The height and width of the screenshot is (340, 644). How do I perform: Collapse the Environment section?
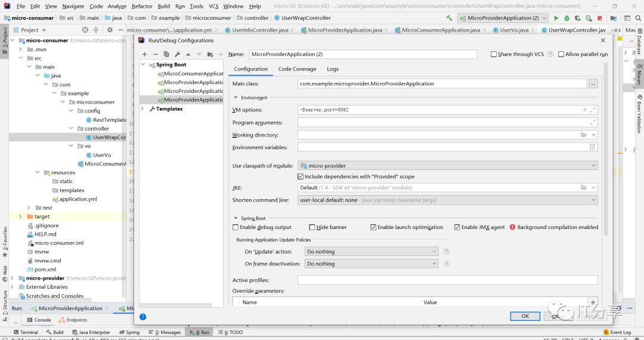tap(236, 98)
